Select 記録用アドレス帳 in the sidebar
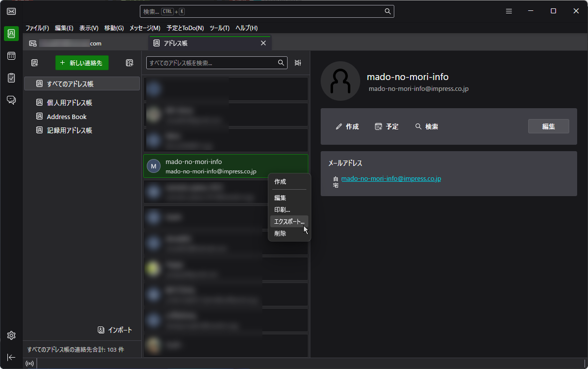 click(82, 130)
